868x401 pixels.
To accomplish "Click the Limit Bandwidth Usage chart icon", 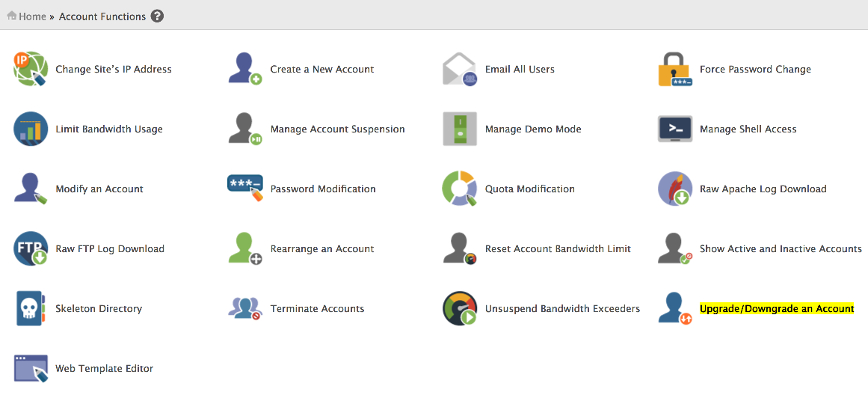I will coord(31,129).
